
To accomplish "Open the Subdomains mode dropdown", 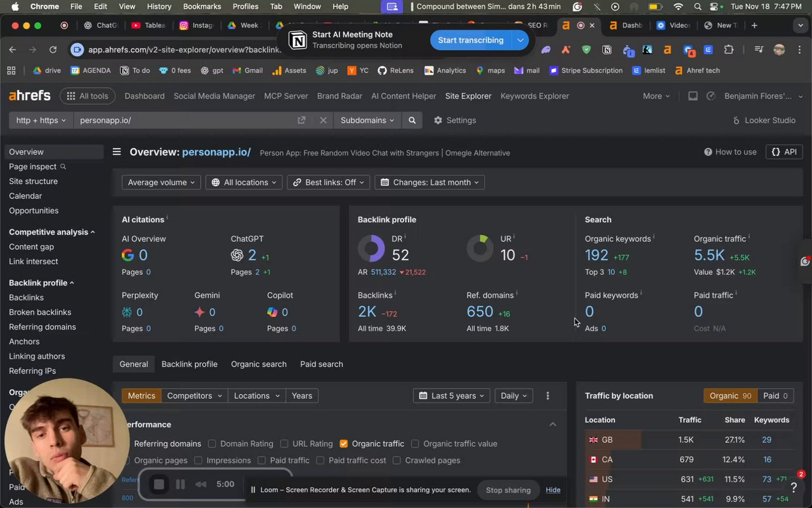I will click(367, 120).
